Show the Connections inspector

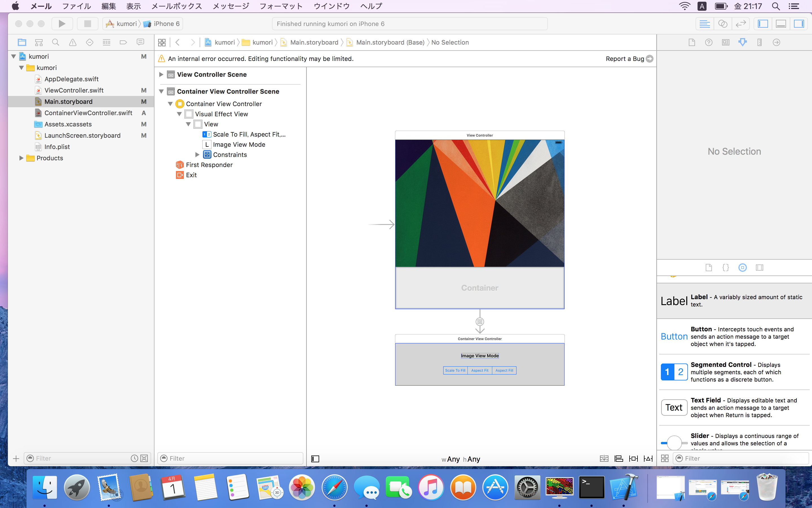click(776, 42)
